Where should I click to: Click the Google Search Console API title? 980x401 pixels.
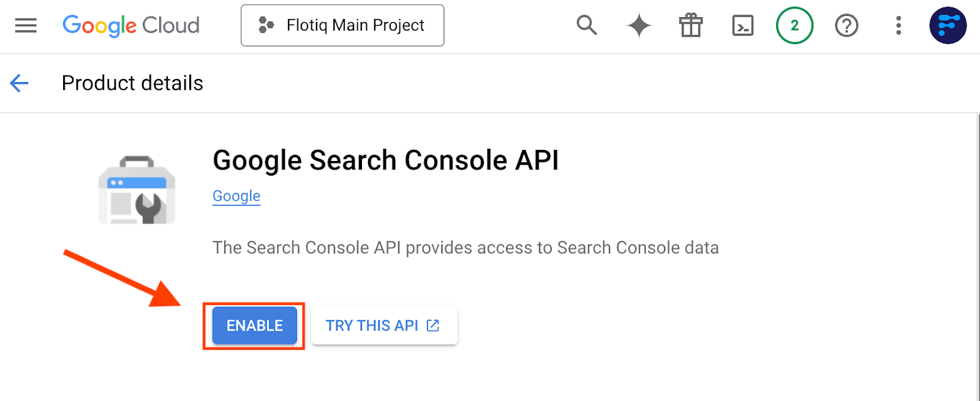386,160
